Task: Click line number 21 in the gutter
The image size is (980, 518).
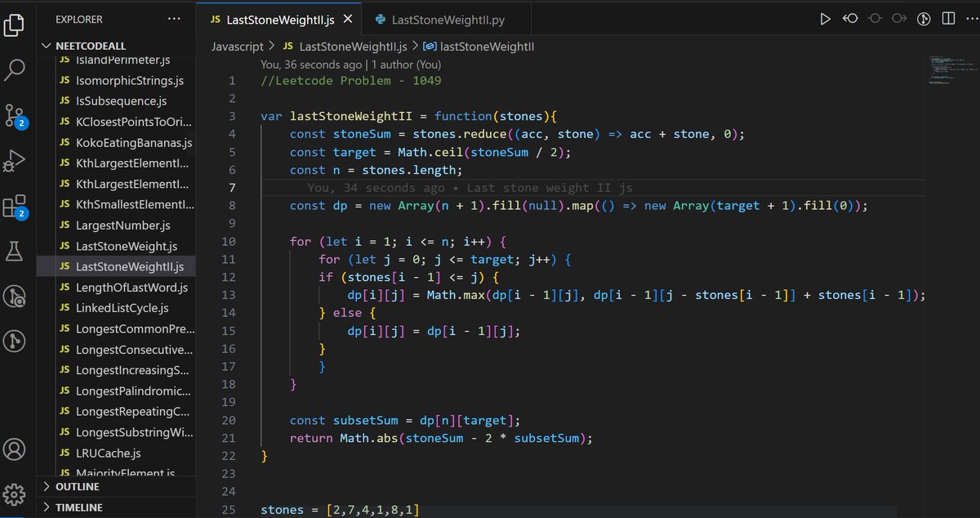Action: click(228, 438)
